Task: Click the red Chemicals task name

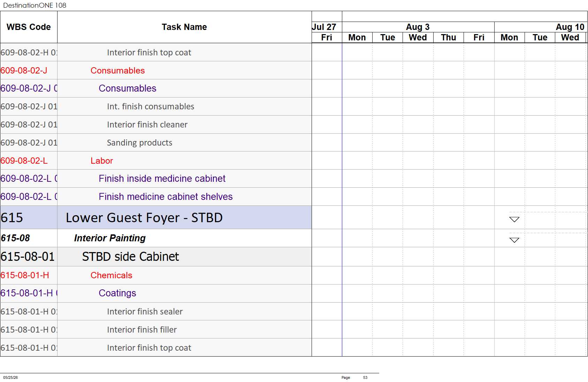Action: point(111,275)
